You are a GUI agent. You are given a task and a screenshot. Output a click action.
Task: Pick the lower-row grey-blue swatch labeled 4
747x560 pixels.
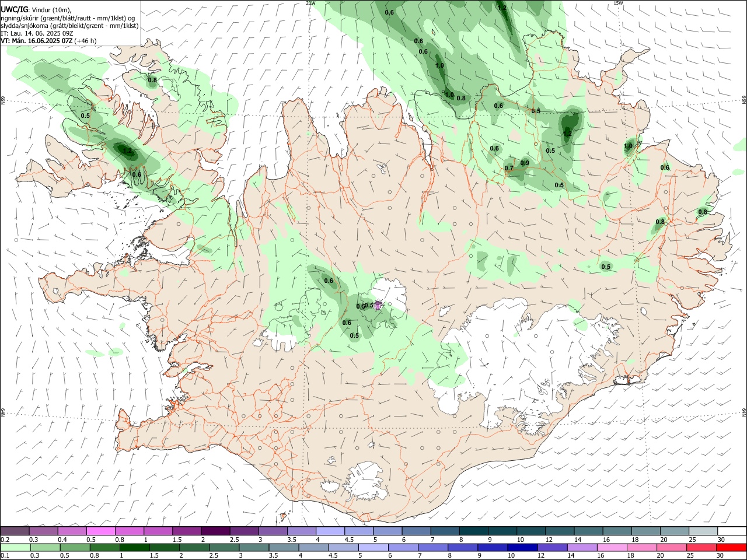[x=314, y=547]
